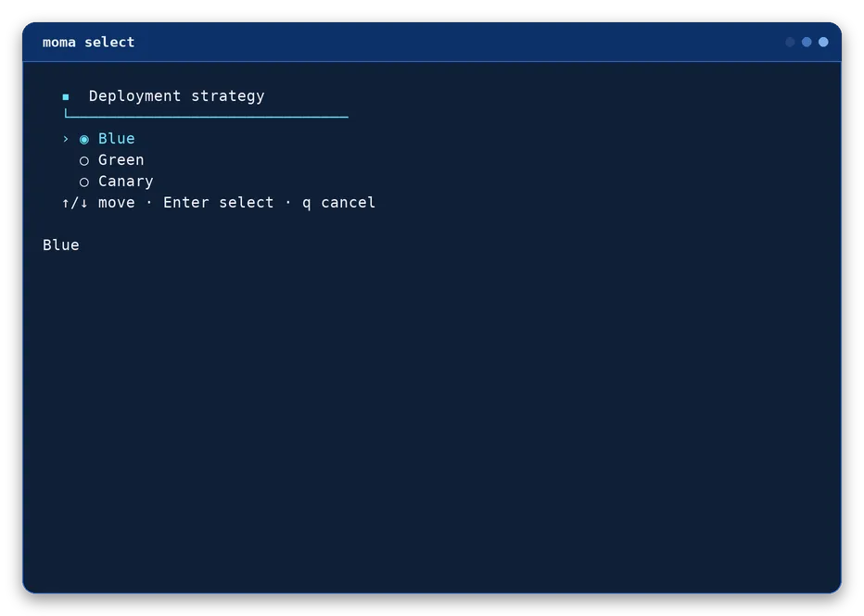Click the 'moma select' window title

tap(89, 43)
